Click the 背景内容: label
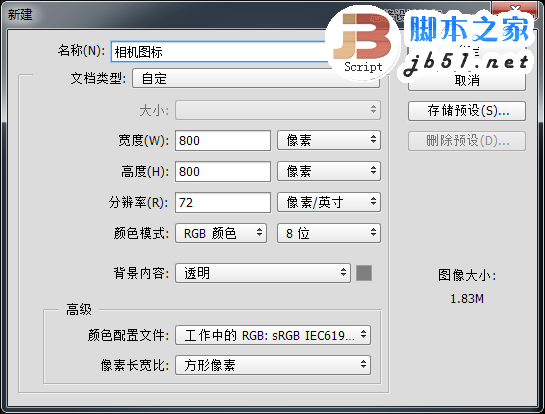Image resolution: width=545 pixels, height=414 pixels. [x=141, y=273]
